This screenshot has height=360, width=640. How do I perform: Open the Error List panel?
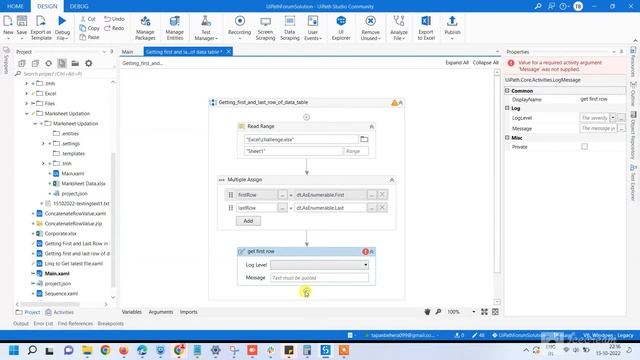[x=43, y=323]
